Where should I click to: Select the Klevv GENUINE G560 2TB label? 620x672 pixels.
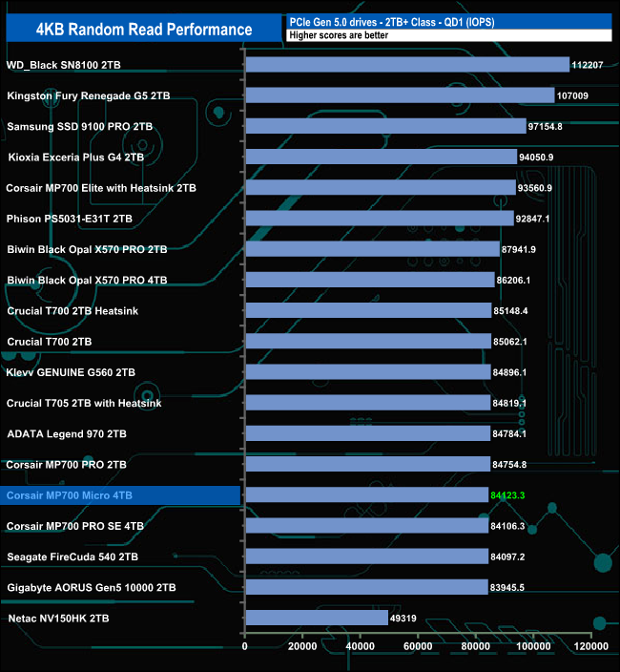click(x=71, y=372)
